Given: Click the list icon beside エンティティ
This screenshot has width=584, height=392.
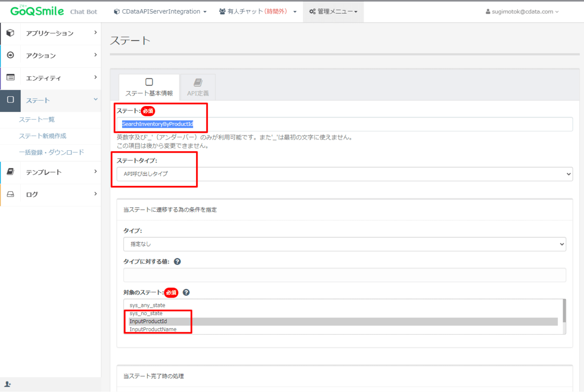Looking at the screenshot, I should (10, 78).
